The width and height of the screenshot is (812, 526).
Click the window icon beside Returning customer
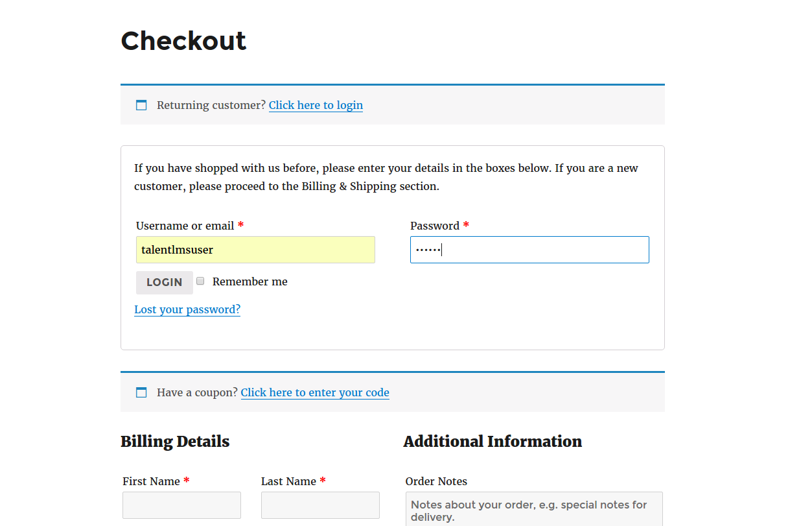[141, 105]
